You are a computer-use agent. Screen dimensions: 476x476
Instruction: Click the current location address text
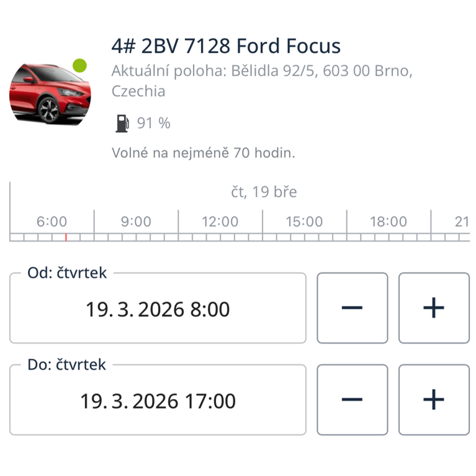pyautogui.click(x=261, y=81)
